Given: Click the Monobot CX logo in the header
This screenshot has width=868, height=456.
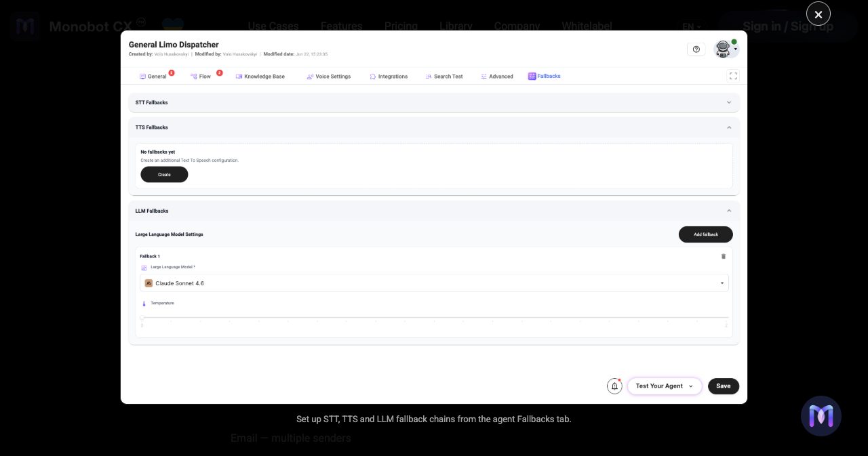Looking at the screenshot, I should [78, 26].
